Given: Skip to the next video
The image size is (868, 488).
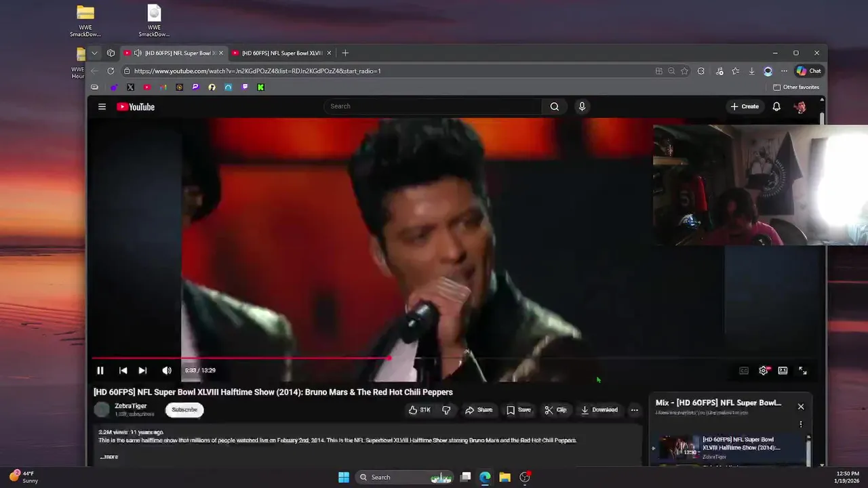Looking at the screenshot, I should tap(142, 370).
